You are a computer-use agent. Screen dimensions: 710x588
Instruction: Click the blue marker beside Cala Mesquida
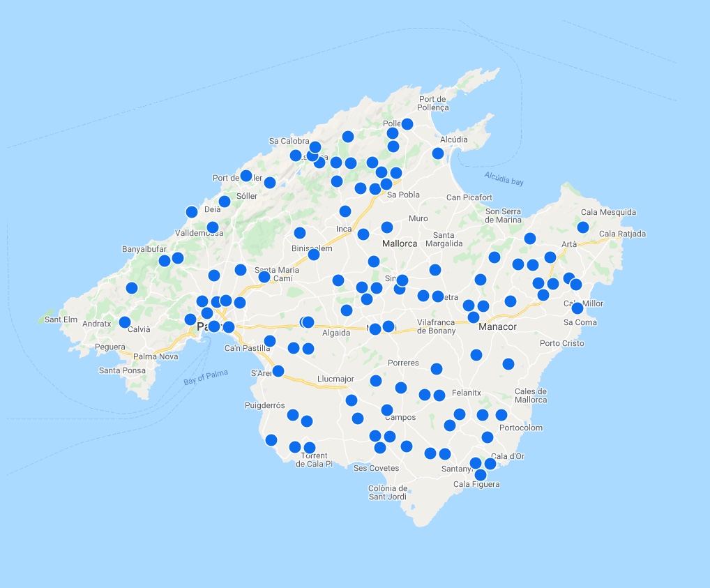click(583, 227)
